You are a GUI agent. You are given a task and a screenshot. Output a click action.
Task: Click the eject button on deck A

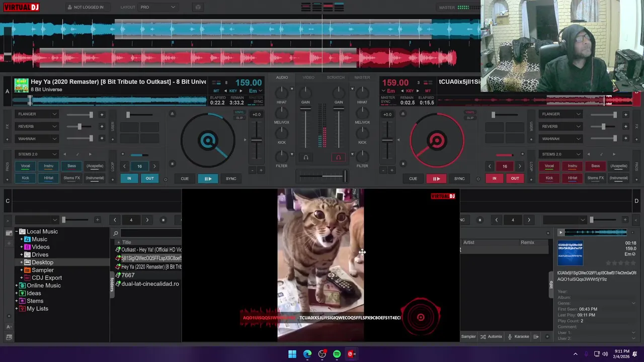pos(172,114)
